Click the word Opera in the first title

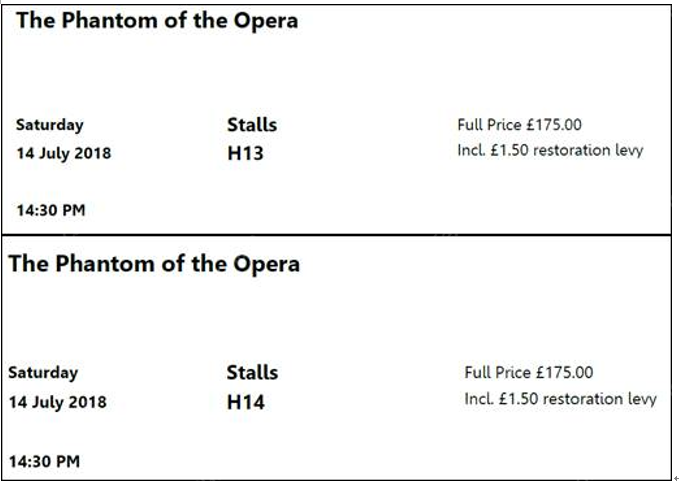coord(266,22)
